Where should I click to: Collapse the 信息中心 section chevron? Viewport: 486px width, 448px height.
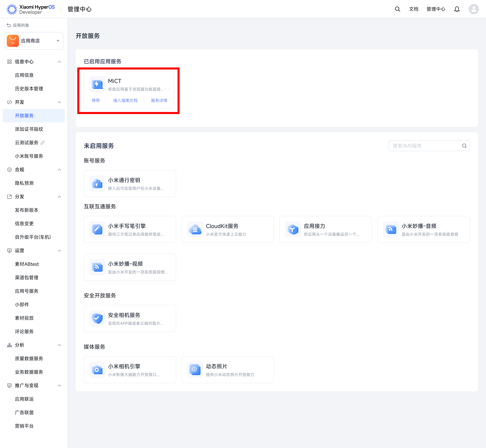(x=59, y=62)
